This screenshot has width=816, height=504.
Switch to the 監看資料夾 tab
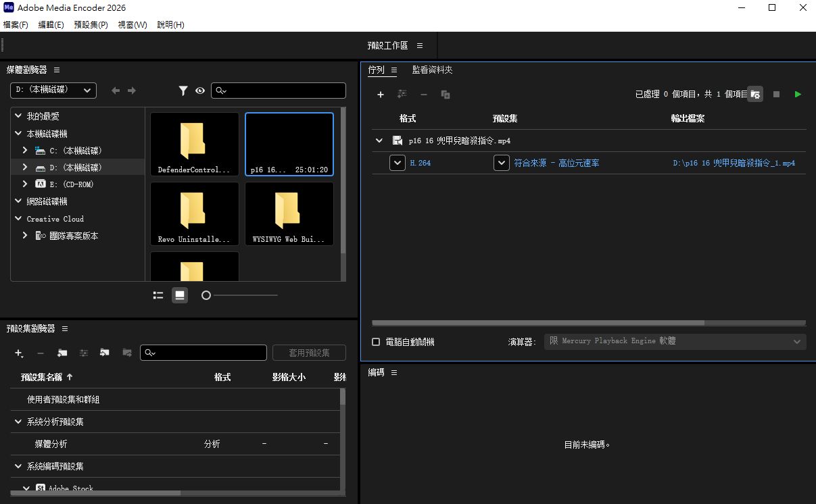point(432,70)
